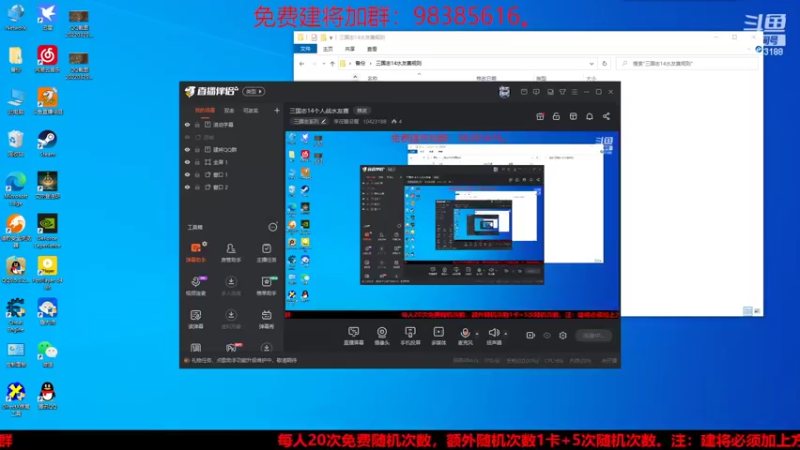
Task: Open the WeChat desktop icon
Action: [47, 354]
